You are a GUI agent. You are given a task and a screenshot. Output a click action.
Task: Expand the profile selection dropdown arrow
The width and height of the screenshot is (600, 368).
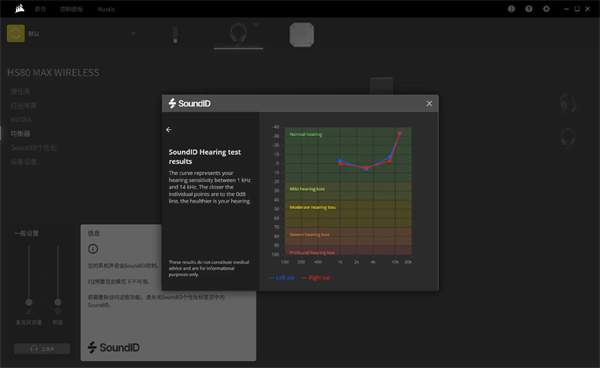point(133,34)
